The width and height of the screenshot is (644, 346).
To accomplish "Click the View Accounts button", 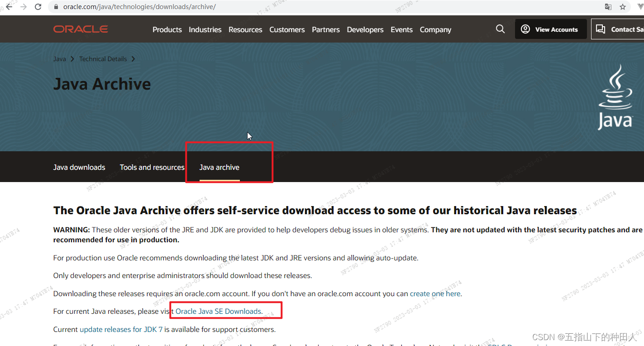I will [x=551, y=29].
